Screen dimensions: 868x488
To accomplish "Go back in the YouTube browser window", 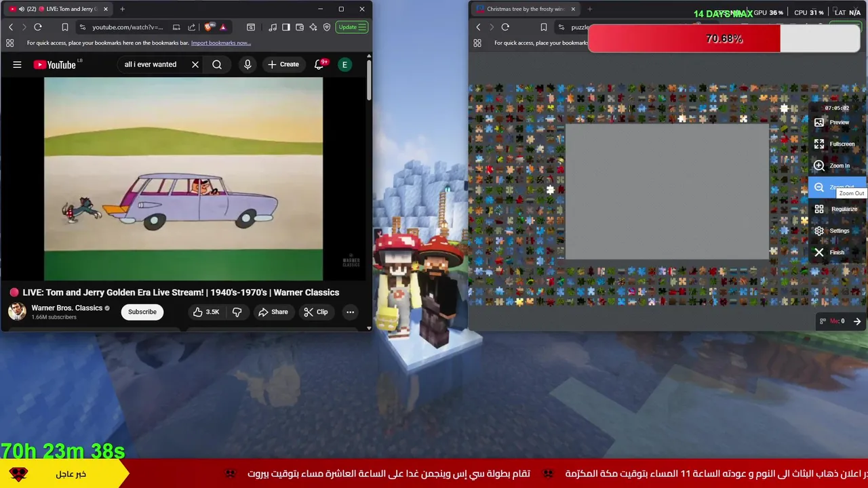I will coord(11,27).
